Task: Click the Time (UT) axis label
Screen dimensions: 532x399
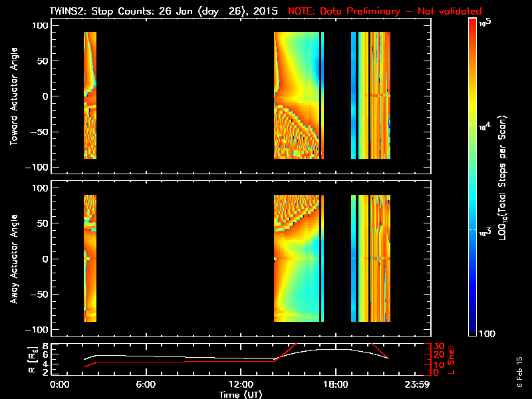Action: click(243, 394)
